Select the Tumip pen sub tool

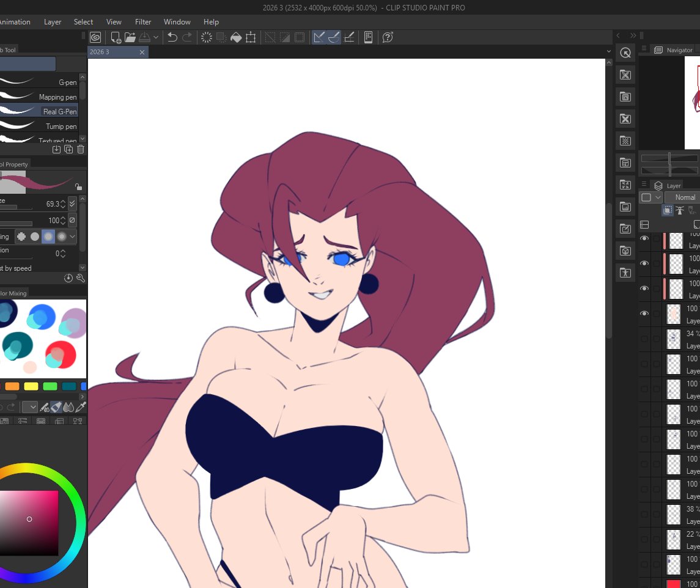click(39, 126)
